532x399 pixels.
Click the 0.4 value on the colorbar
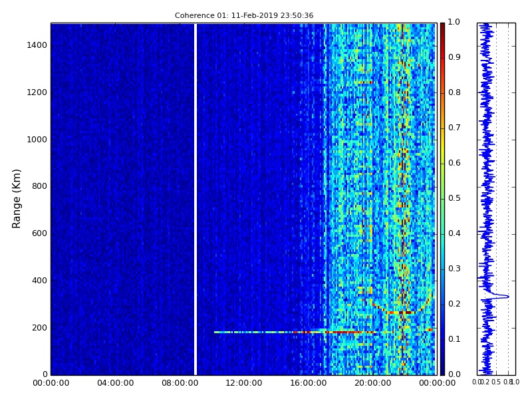coord(454,233)
